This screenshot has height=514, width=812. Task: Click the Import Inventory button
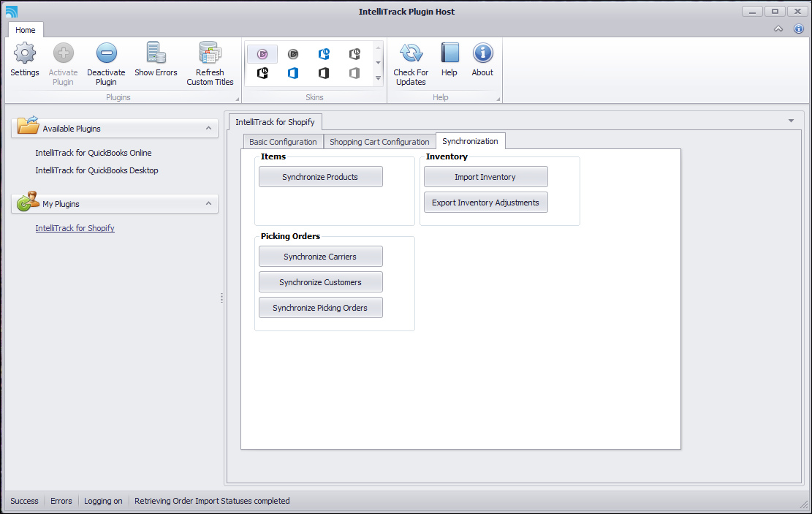click(486, 177)
